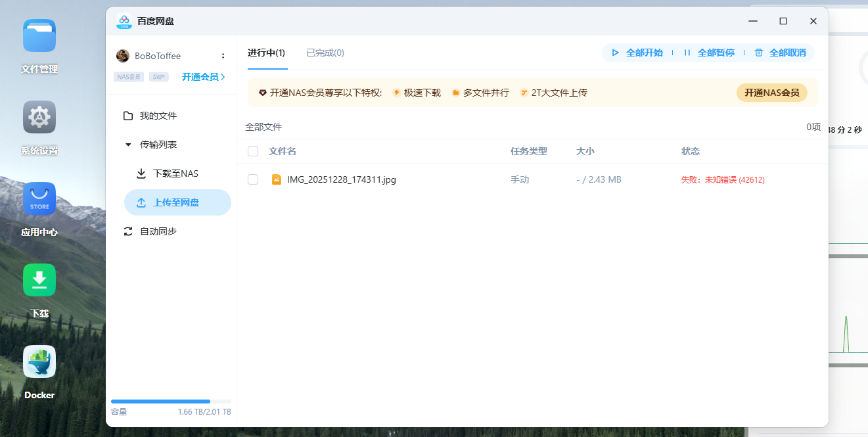Open the menu beside BoBoToffee username
This screenshot has height=437, width=868.
(x=223, y=55)
